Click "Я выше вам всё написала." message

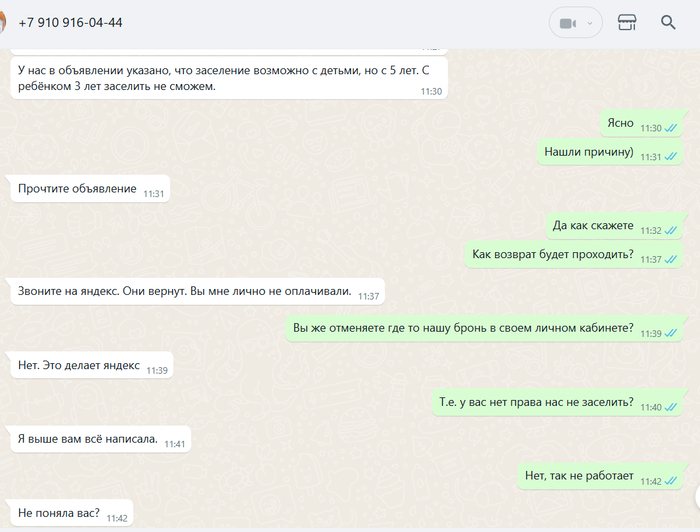[88, 439]
